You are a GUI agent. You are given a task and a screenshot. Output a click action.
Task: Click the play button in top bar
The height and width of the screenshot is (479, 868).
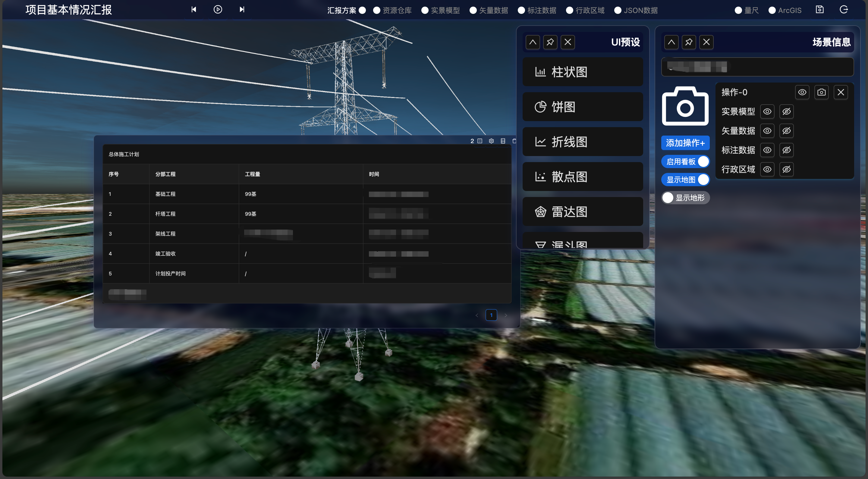coord(218,9)
